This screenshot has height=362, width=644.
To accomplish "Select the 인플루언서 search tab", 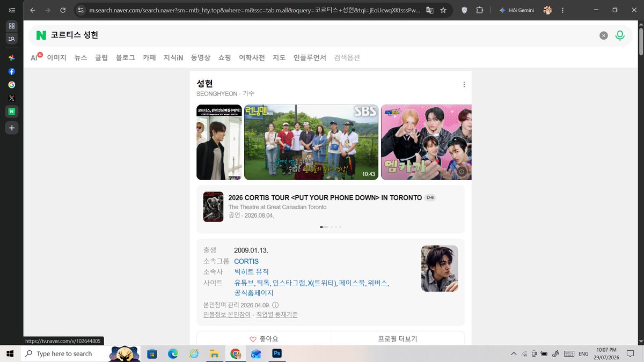I will pos(310,57).
